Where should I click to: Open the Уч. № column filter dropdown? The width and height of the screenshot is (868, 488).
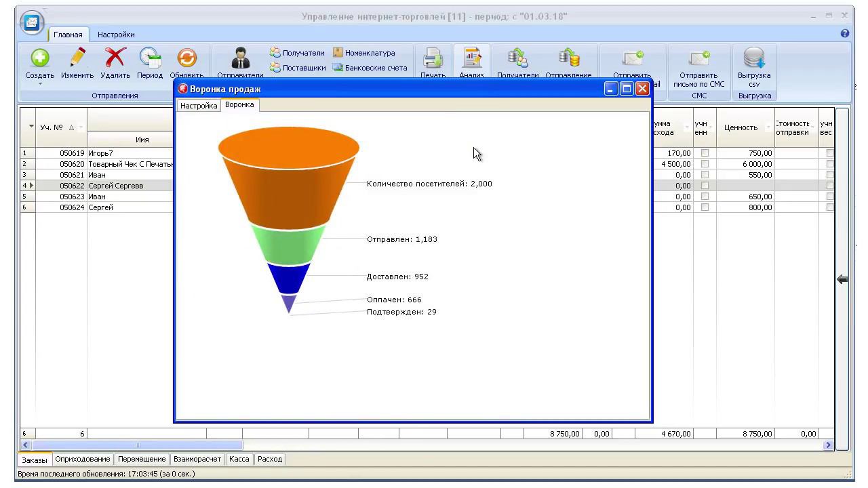(81, 127)
